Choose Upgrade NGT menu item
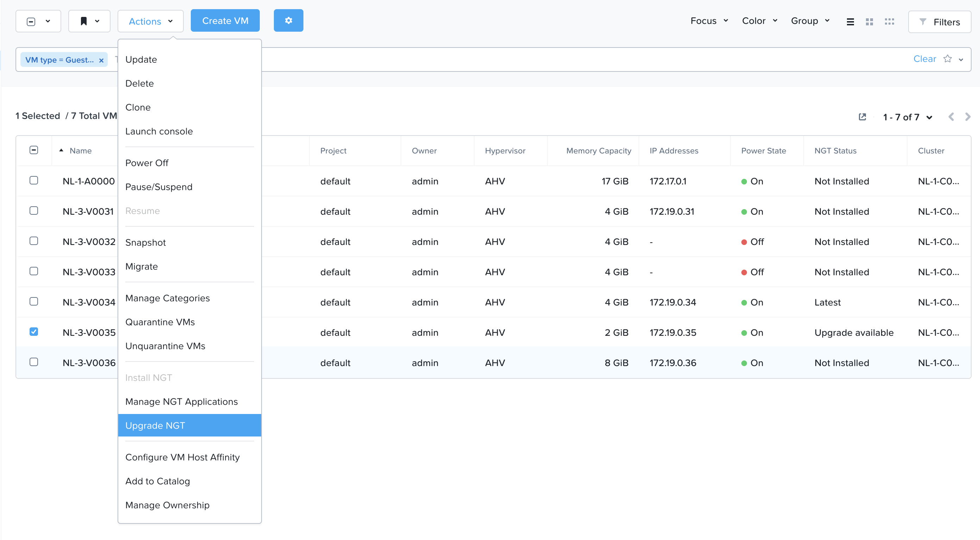 point(189,426)
